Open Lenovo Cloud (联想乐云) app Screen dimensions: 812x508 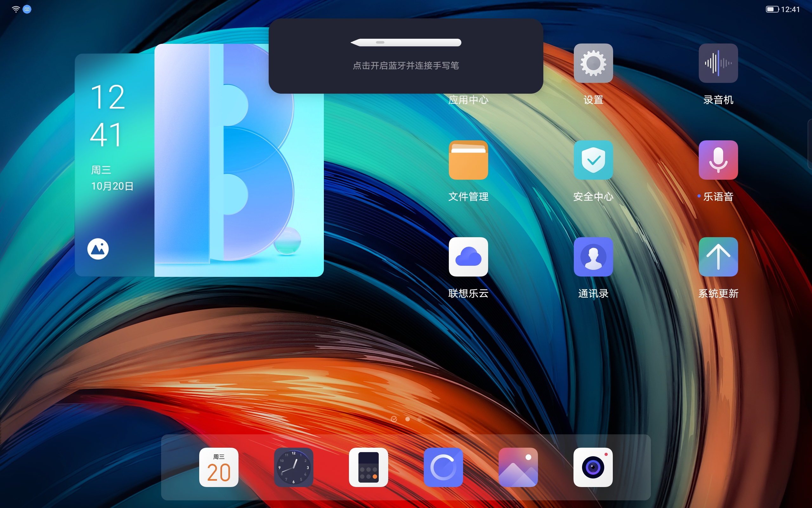468,257
